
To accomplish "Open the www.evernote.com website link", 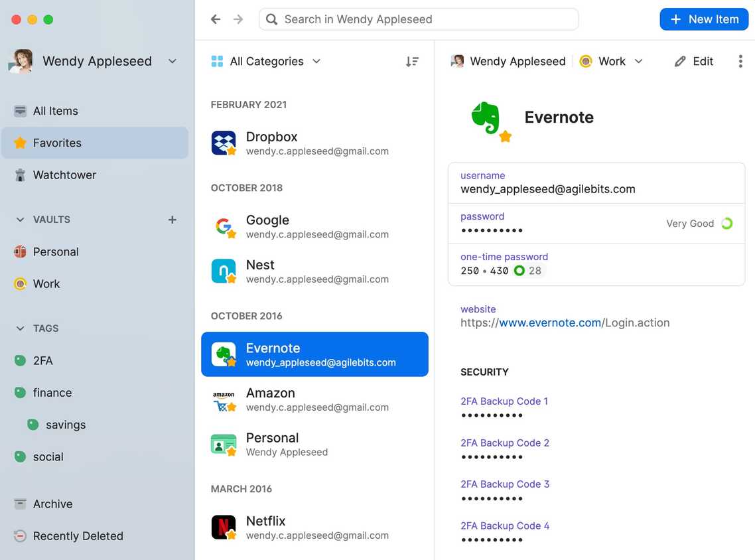I will tap(550, 322).
